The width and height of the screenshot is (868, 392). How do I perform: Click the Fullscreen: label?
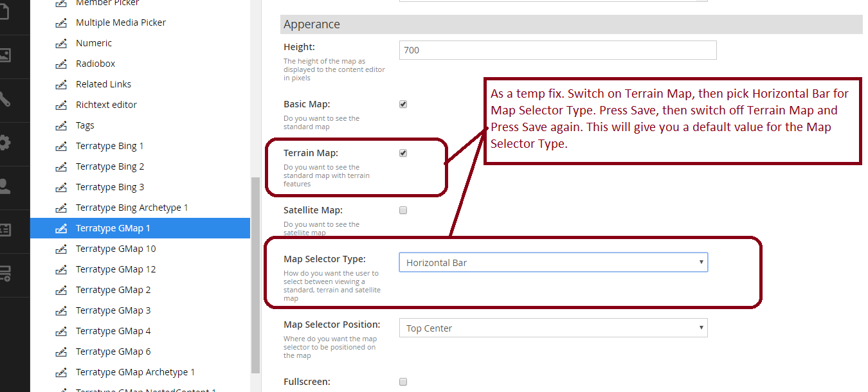point(307,382)
